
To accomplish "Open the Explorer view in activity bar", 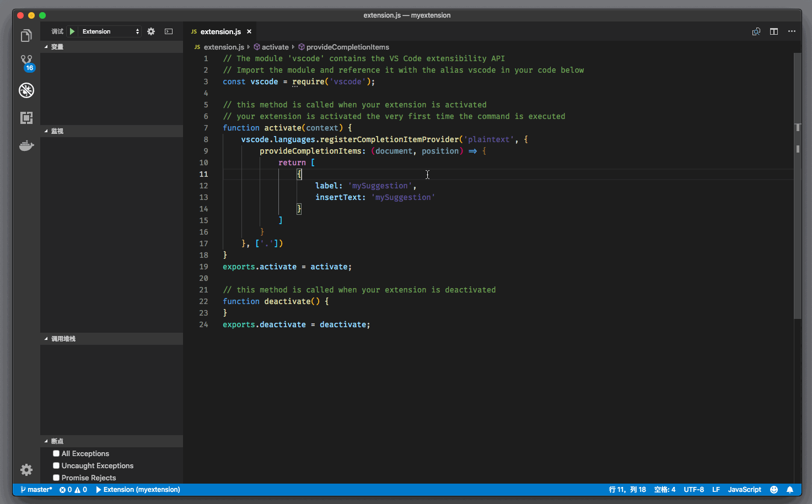I will pos(26,36).
